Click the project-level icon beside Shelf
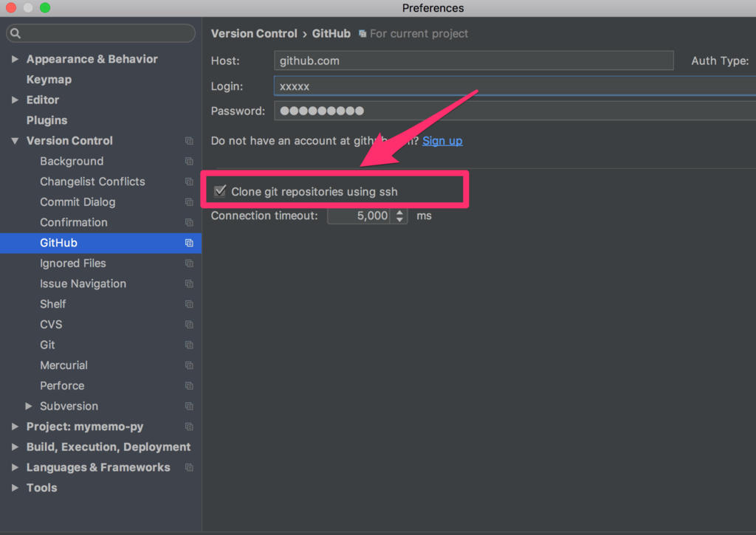The height and width of the screenshot is (535, 756). pyautogui.click(x=189, y=304)
